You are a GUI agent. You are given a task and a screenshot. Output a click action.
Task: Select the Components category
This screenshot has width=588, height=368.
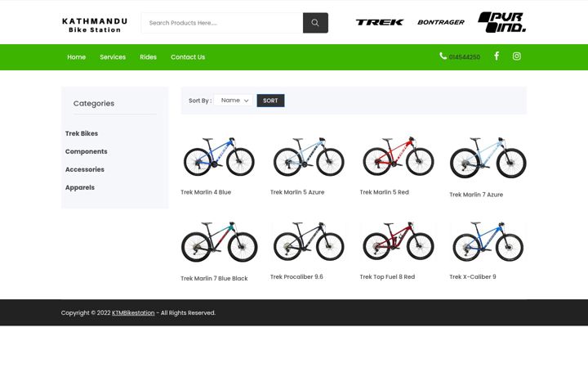[x=87, y=151]
